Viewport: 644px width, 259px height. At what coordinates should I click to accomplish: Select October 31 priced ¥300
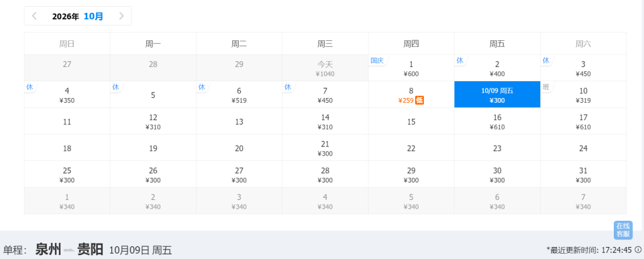[583, 174]
